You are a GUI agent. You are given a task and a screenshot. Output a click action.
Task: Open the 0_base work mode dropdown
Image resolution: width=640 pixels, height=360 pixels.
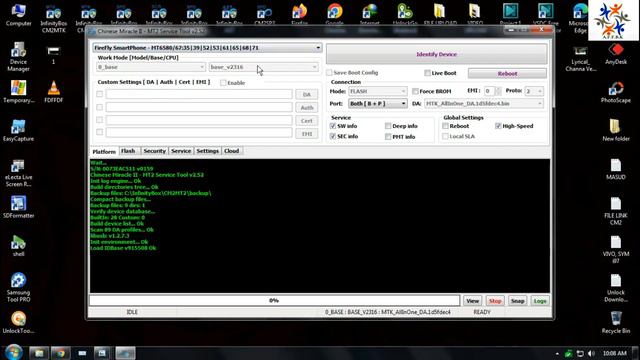pyautogui.click(x=151, y=67)
